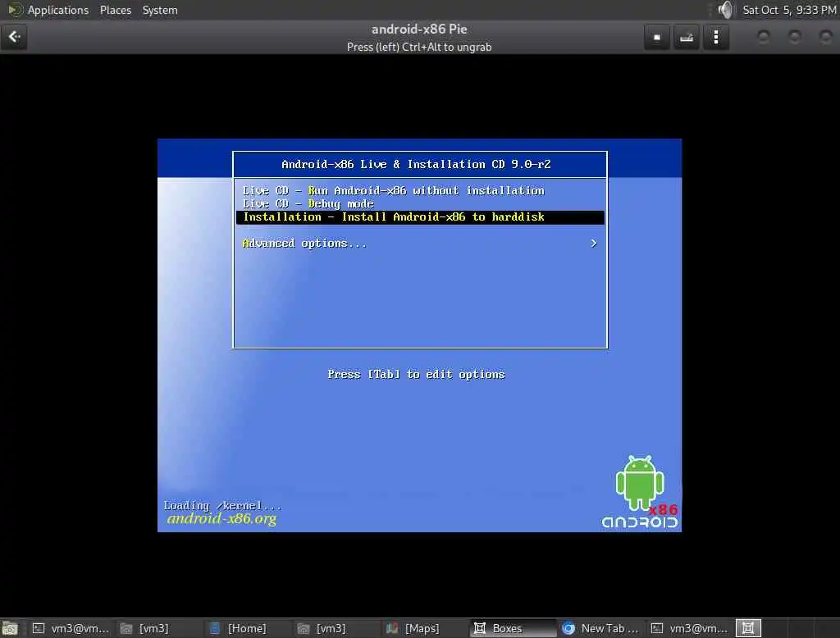This screenshot has height=638, width=840.
Task: Switch to first vm3@vm terminal in taskbar
Action: coord(71,628)
